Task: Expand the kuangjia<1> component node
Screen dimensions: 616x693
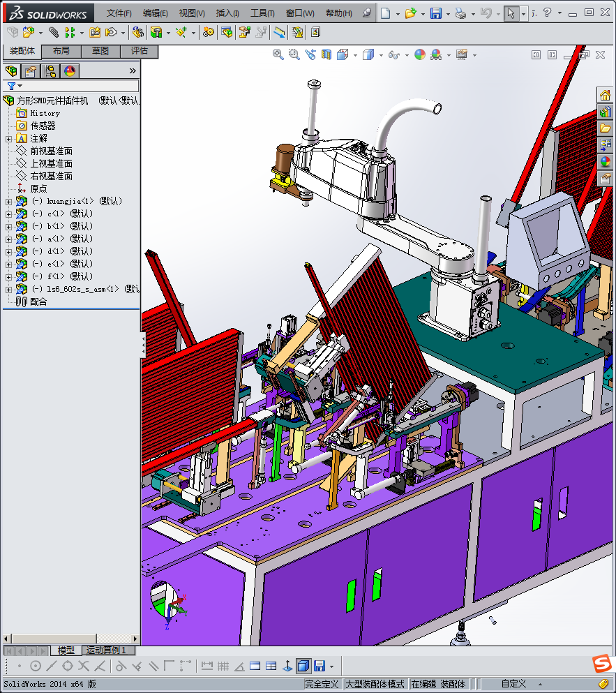Action: point(8,202)
